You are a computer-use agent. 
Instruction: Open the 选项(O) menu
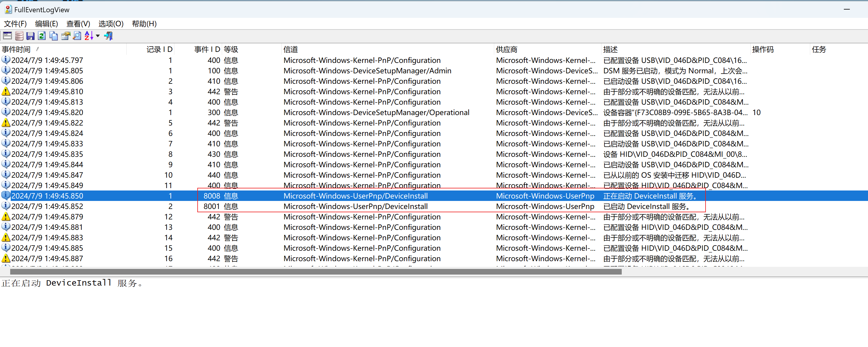[111, 24]
